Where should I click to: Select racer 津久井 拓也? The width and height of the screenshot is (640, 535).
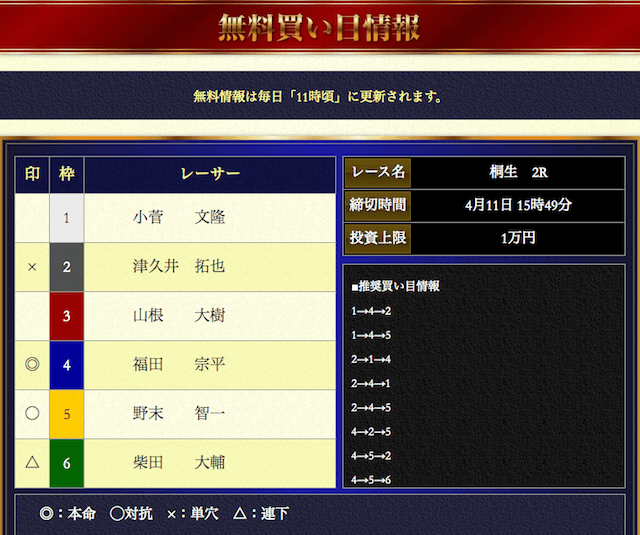179,266
